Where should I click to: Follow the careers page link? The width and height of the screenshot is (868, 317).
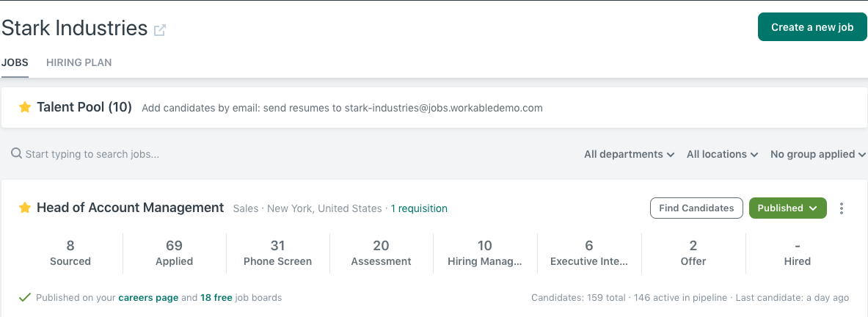[148, 298]
